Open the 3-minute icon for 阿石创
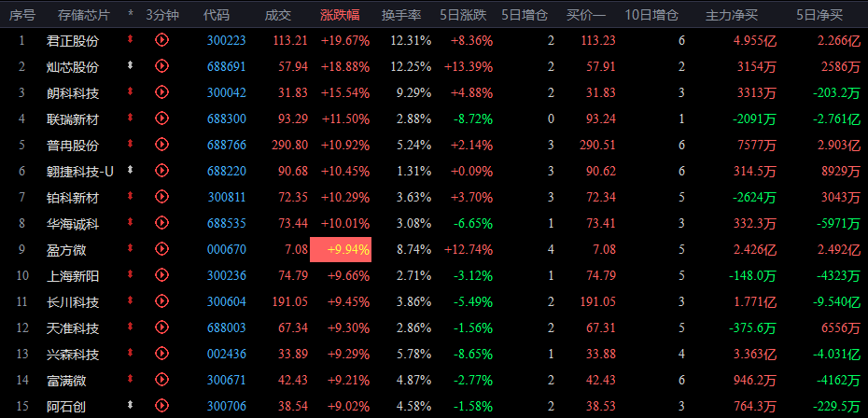Image resolution: width=868 pixels, height=418 pixels. click(161, 406)
